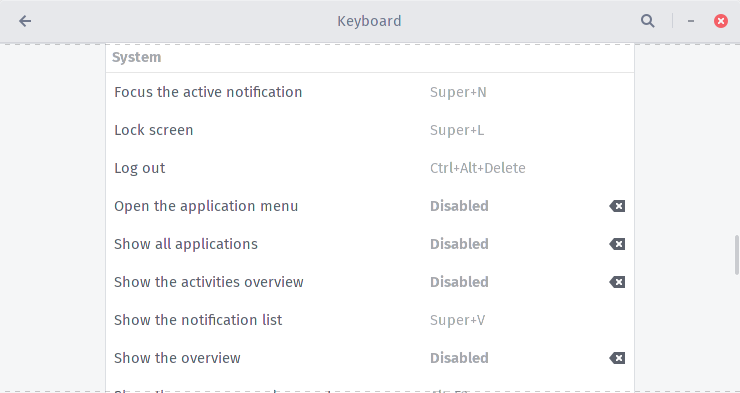The width and height of the screenshot is (740, 393).
Task: Click the vertical scrollbar thumb
Action: click(736, 255)
